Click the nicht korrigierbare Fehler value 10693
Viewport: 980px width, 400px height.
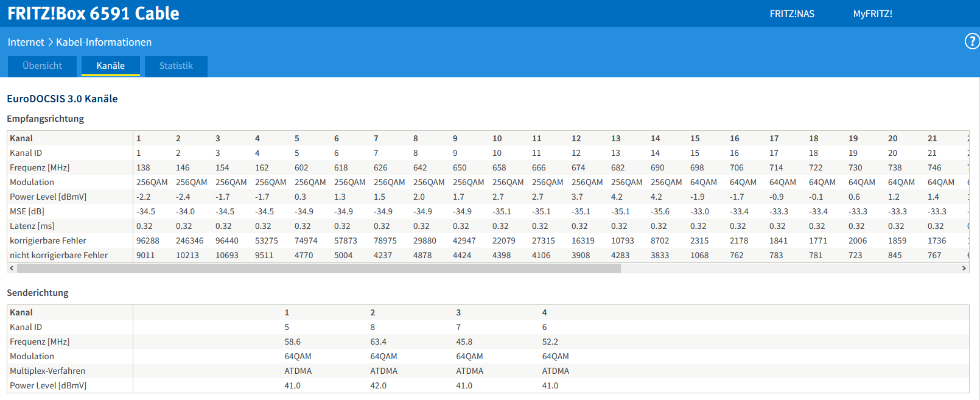click(x=227, y=255)
